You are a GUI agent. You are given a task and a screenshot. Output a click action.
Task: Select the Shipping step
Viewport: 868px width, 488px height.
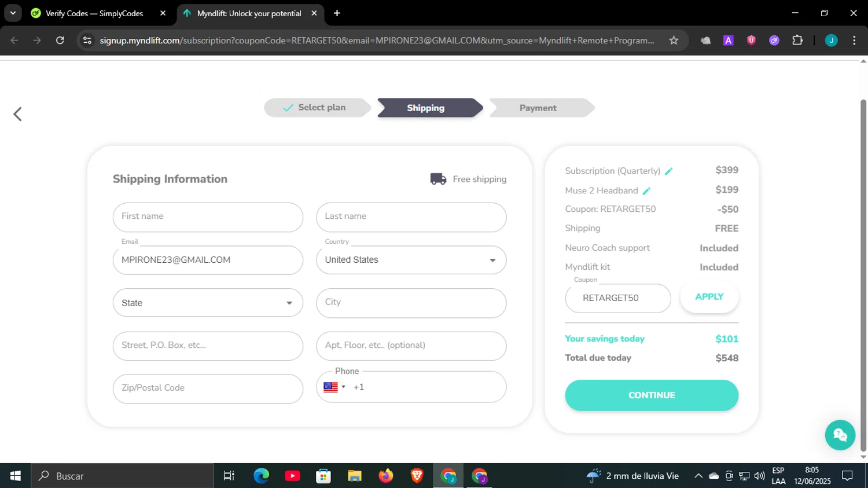coord(429,108)
